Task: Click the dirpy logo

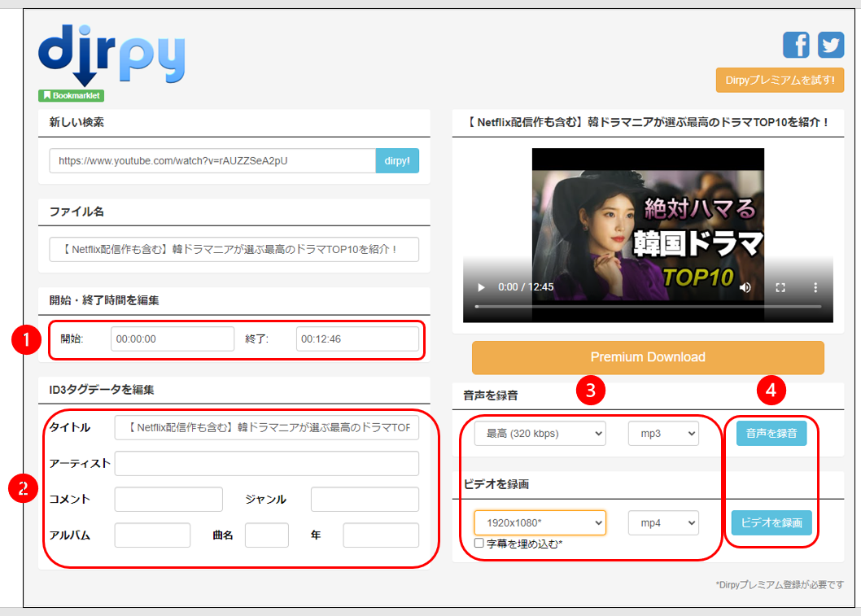Action: [x=110, y=53]
